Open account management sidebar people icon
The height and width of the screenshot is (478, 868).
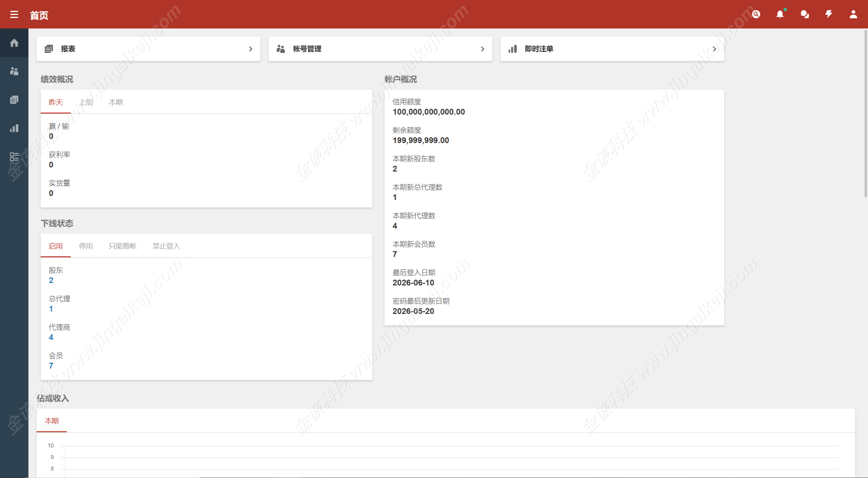[14, 71]
